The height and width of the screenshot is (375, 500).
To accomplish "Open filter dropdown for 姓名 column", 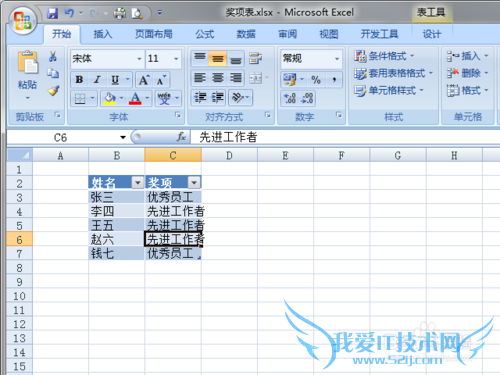I will pyautogui.click(x=138, y=182).
